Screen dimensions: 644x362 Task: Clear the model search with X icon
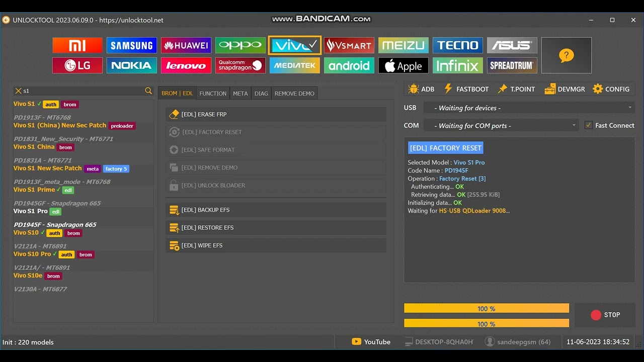[19, 91]
